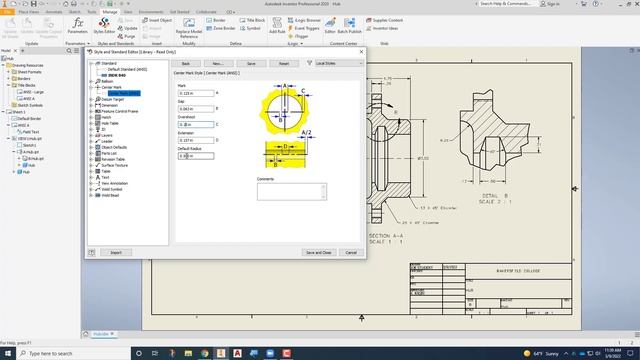Expand the Parameters panel dropdown arrow

tap(89, 43)
